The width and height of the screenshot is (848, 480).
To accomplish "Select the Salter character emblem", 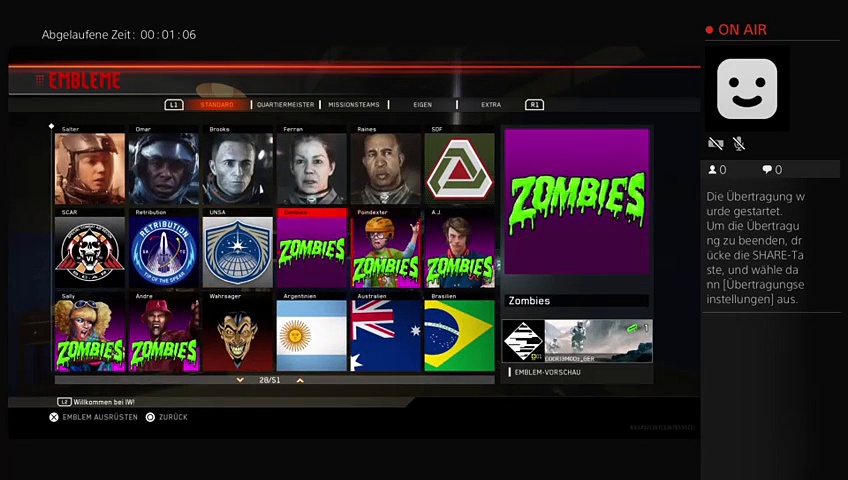I will point(90,169).
